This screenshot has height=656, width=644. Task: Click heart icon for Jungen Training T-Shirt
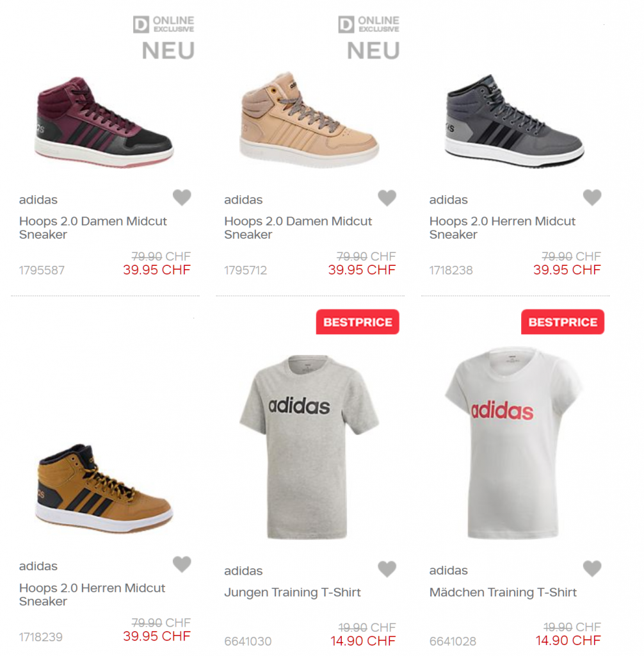[387, 569]
